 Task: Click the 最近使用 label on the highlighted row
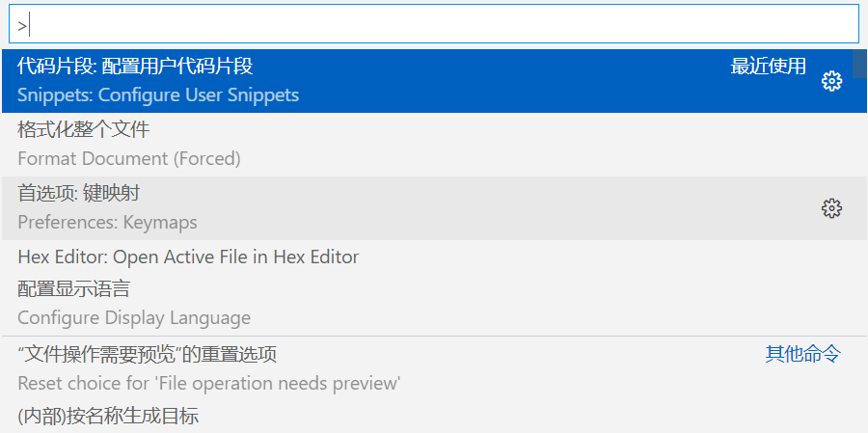click(769, 66)
